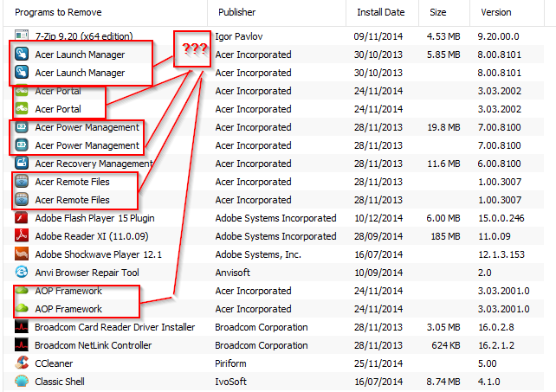Click version 12.1.3.153
The width and height of the screenshot is (556, 392).
501,254
